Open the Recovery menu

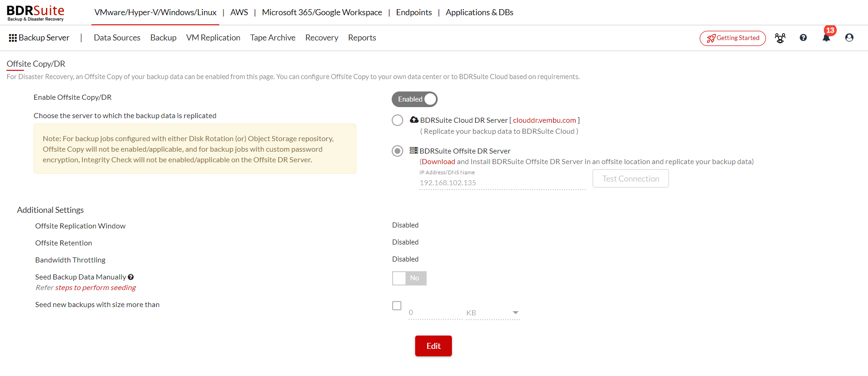click(322, 38)
